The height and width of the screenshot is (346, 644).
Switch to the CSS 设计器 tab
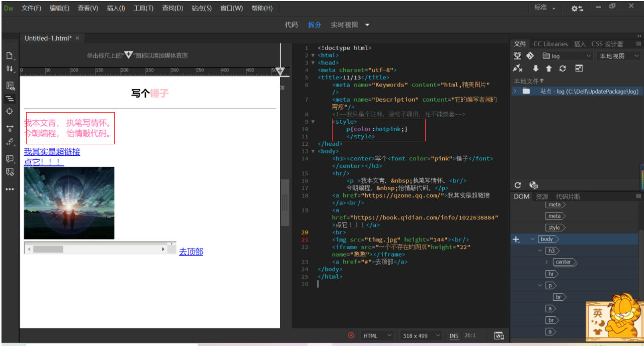[x=607, y=44]
